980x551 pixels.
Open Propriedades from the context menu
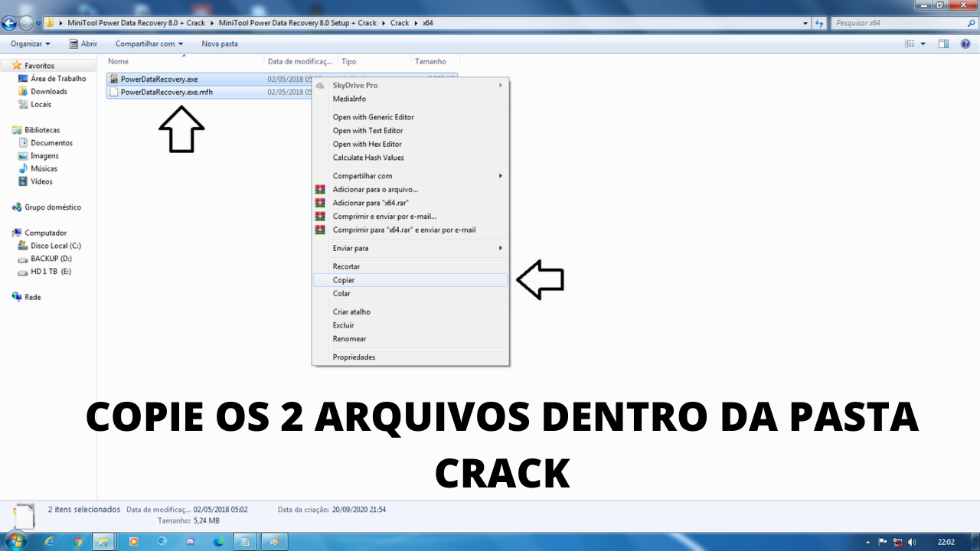coord(410,357)
